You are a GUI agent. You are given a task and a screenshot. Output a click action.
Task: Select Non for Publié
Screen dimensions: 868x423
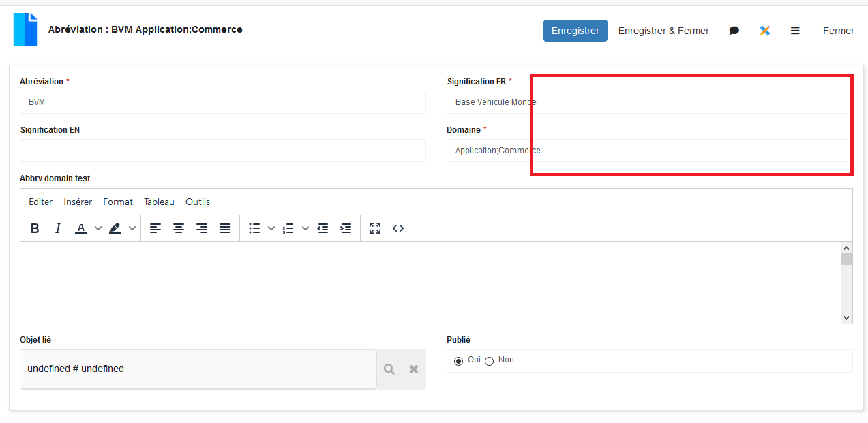pyautogui.click(x=489, y=361)
